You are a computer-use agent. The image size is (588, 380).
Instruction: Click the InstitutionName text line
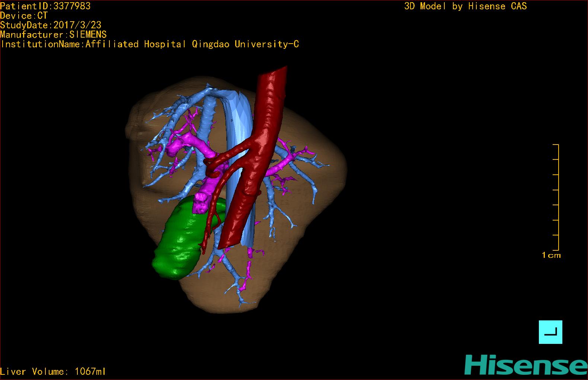[x=150, y=44]
